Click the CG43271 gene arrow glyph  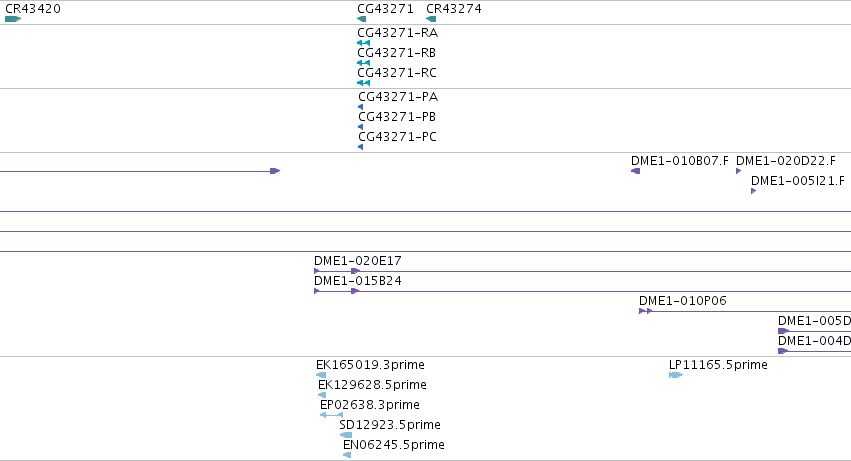[x=361, y=19]
